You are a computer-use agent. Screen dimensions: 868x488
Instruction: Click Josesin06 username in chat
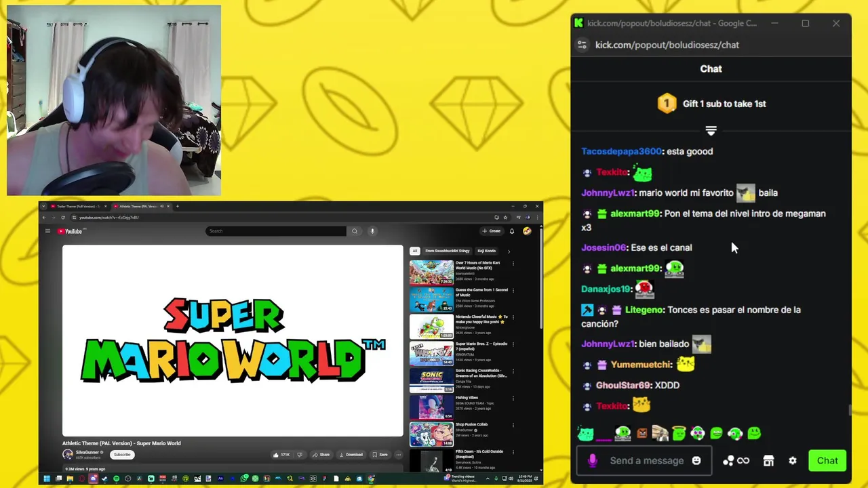coord(604,247)
